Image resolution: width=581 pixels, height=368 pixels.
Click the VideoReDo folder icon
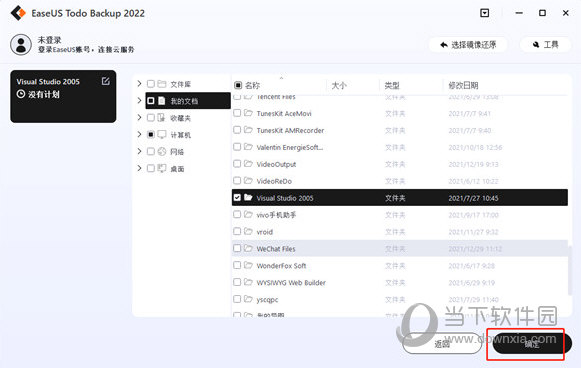click(x=248, y=180)
